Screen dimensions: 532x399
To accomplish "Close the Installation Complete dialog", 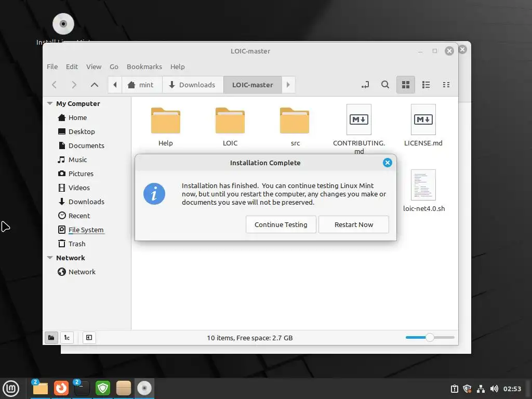I will (387, 163).
